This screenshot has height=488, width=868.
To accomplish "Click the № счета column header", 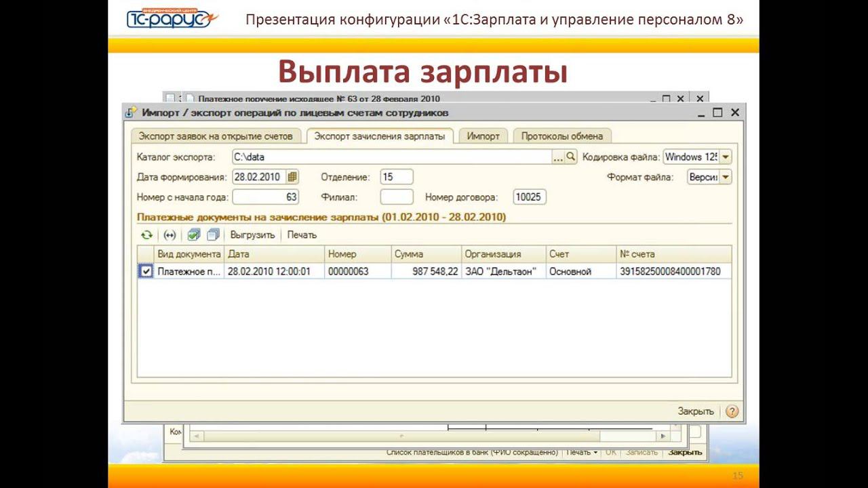I will point(673,254).
